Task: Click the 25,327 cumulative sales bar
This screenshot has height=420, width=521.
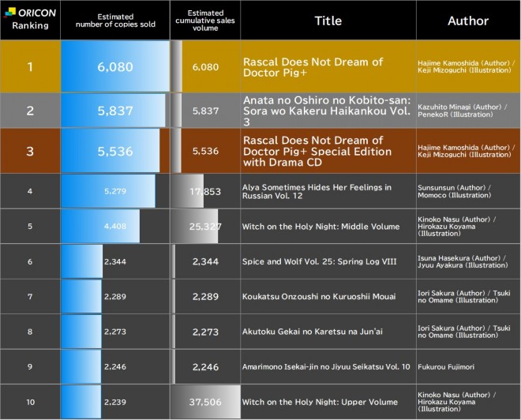Action: coord(194,227)
